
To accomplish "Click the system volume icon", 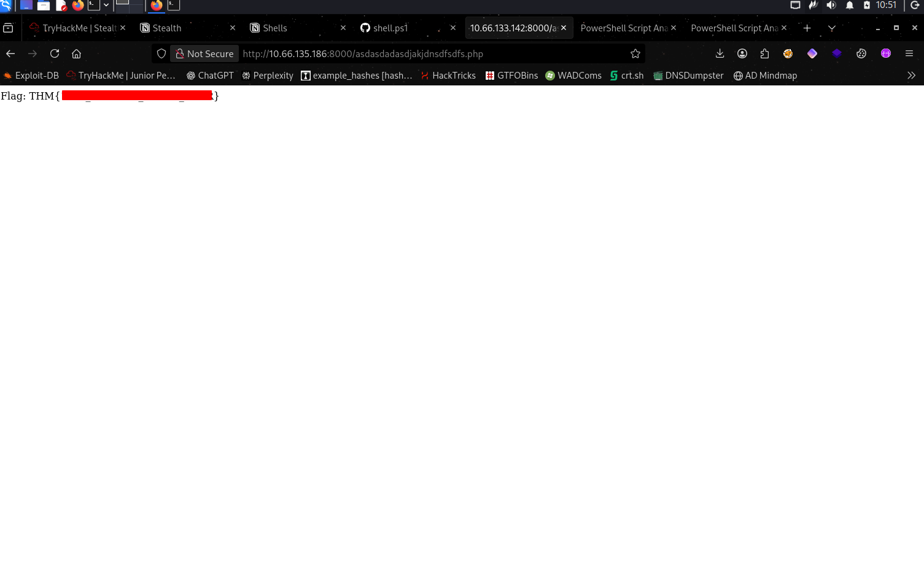I will 831,6.
